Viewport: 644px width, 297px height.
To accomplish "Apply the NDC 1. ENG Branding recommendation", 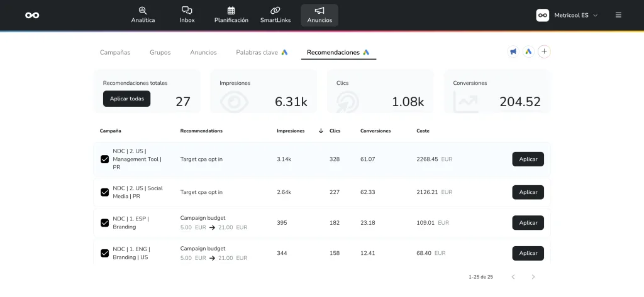I will click(x=528, y=253).
